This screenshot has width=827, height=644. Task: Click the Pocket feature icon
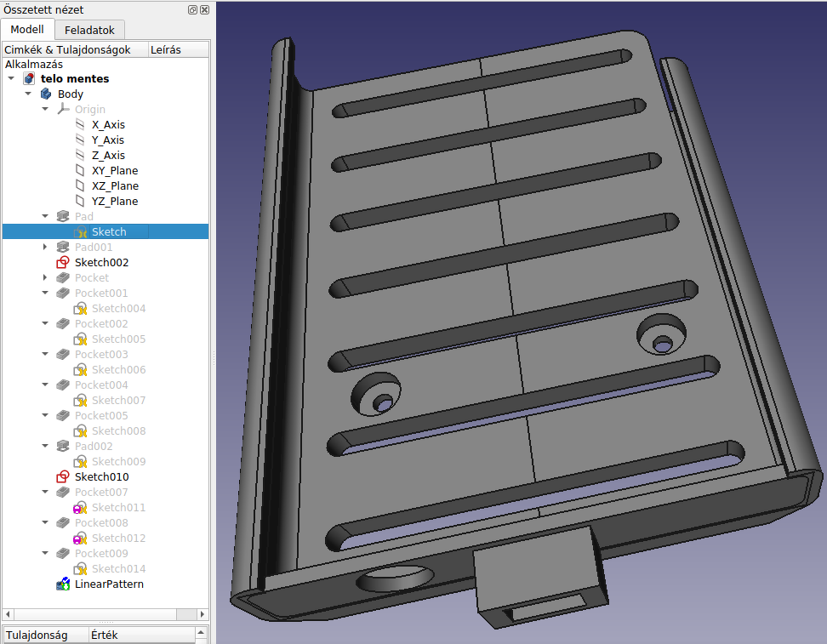pos(63,277)
